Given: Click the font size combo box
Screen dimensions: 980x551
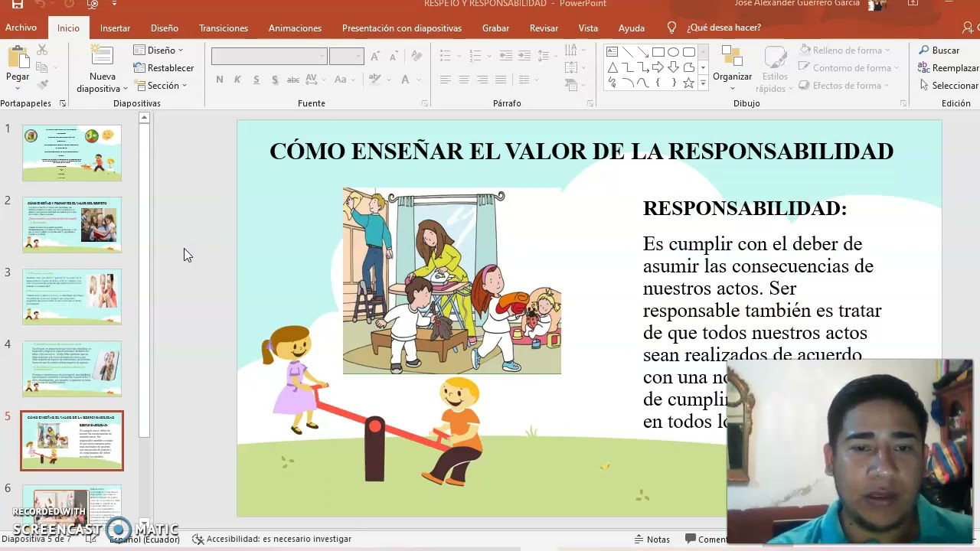Looking at the screenshot, I should click(x=346, y=57).
